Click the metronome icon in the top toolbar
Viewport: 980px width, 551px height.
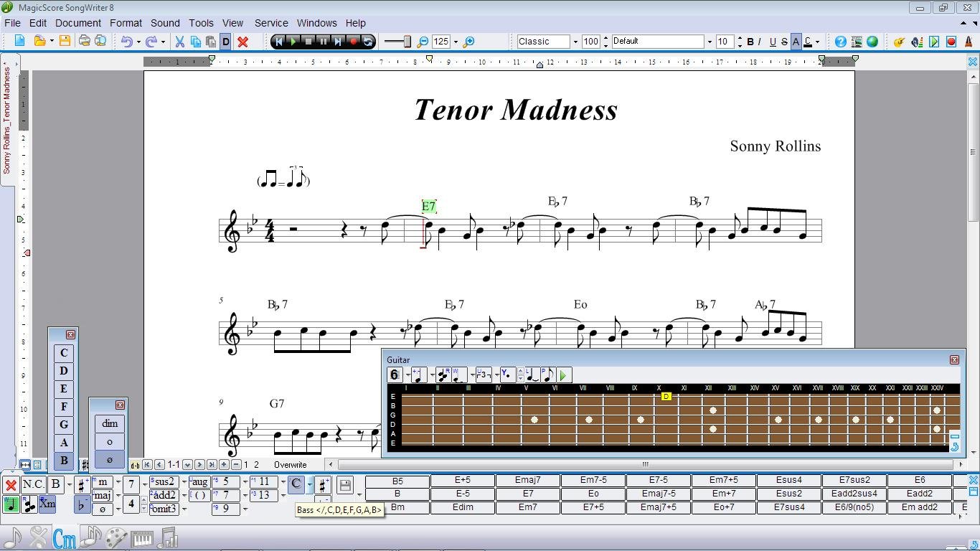point(969,42)
